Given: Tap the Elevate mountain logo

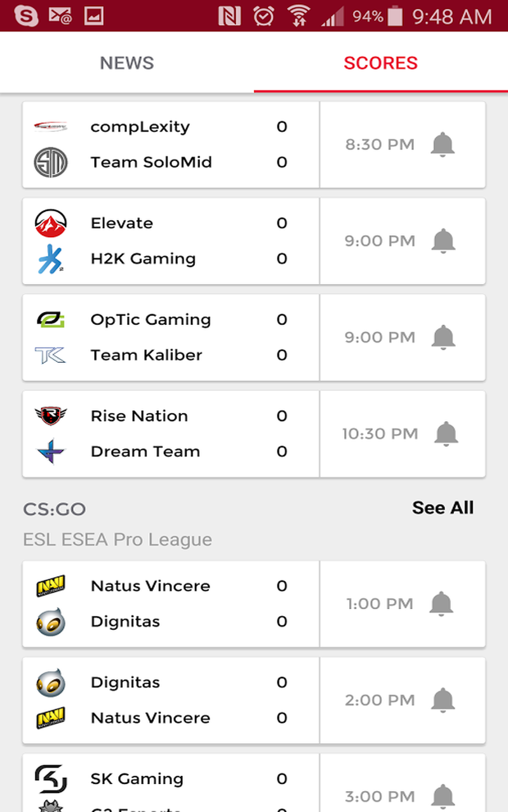Looking at the screenshot, I should pos(50,223).
